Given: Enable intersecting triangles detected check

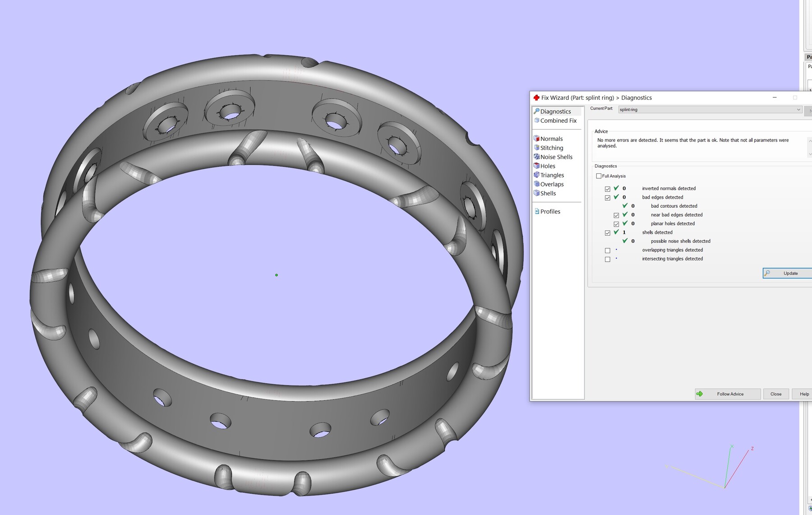Looking at the screenshot, I should [608, 259].
